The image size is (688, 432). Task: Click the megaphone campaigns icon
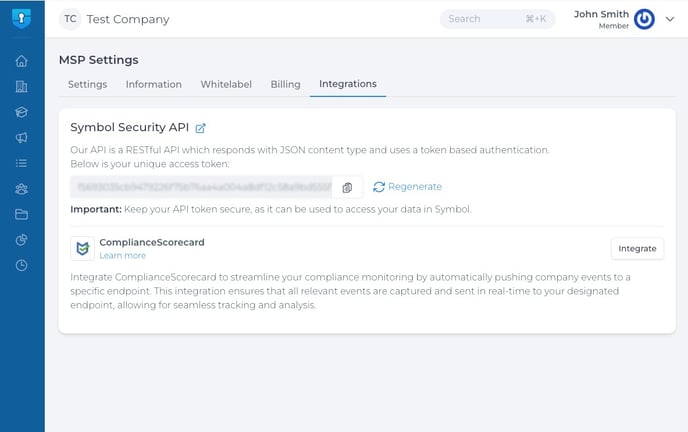pos(21,138)
